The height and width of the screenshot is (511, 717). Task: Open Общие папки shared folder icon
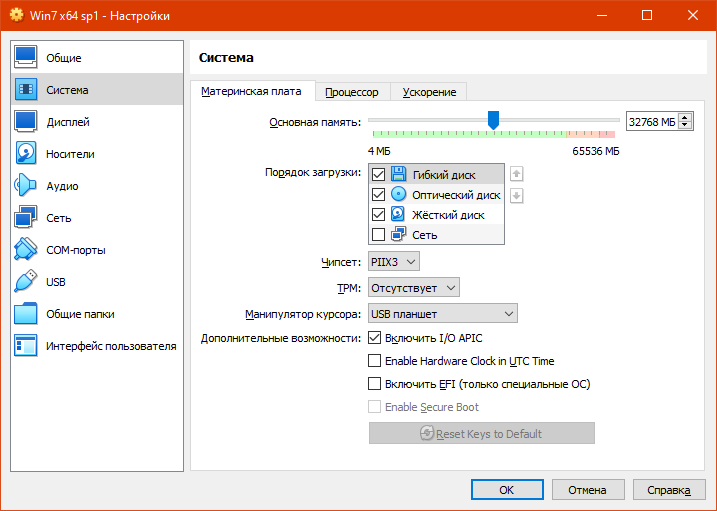coord(26,314)
